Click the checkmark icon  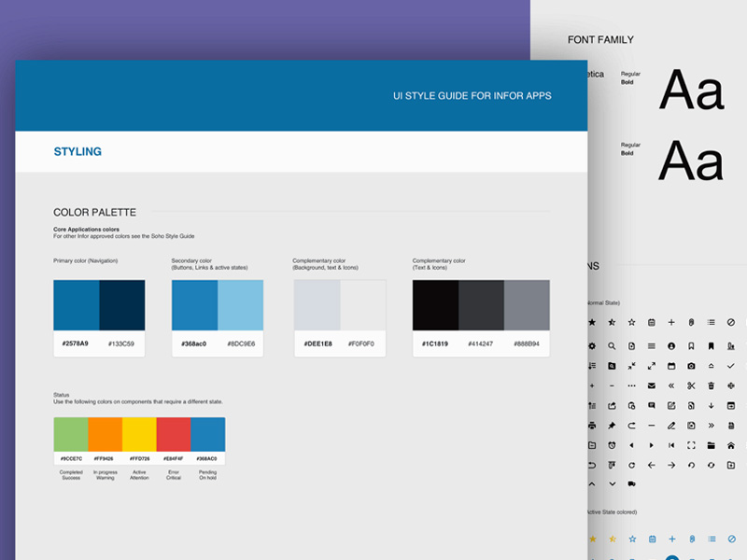(731, 366)
